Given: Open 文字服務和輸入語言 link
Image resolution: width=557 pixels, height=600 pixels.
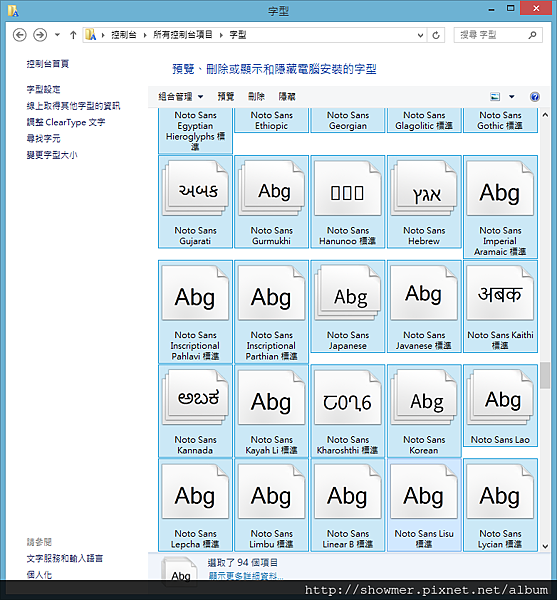Looking at the screenshot, I should (65, 558).
